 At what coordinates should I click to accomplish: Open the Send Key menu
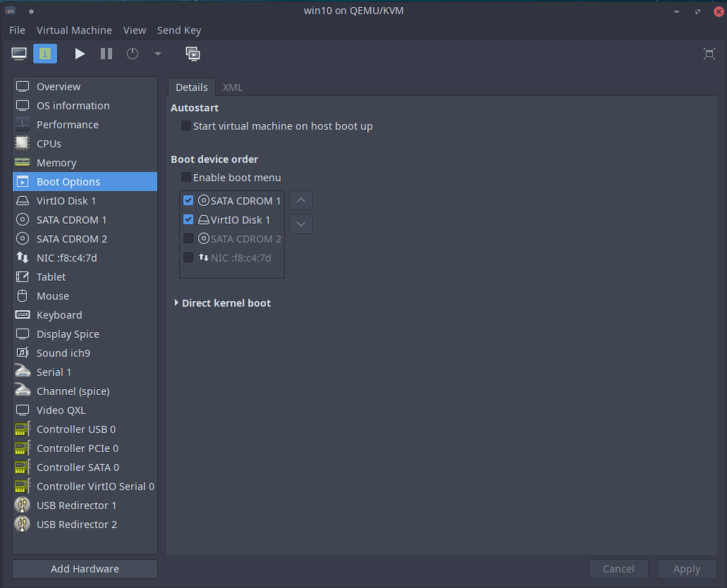[x=179, y=30]
